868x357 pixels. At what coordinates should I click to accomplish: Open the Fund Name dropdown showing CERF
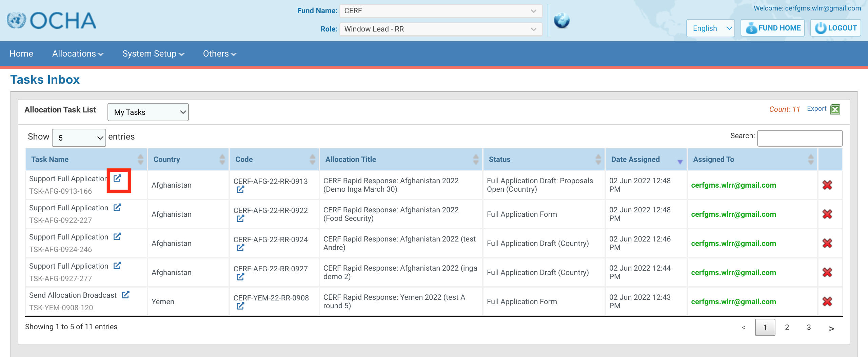(441, 11)
